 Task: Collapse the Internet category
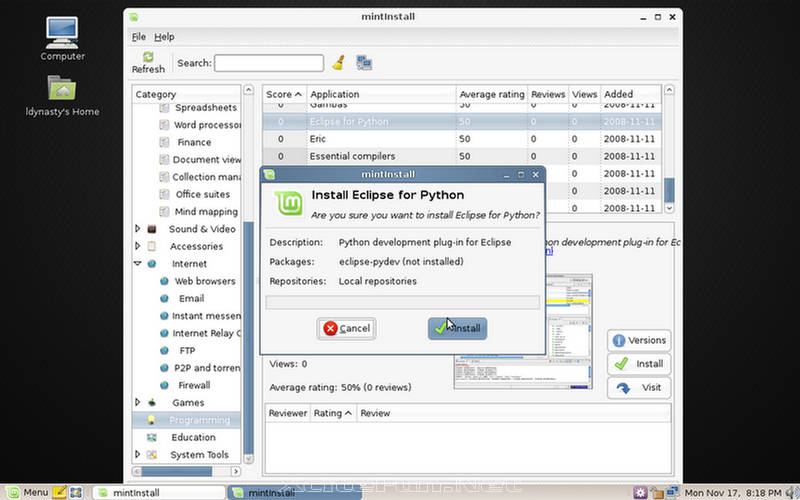click(137, 264)
